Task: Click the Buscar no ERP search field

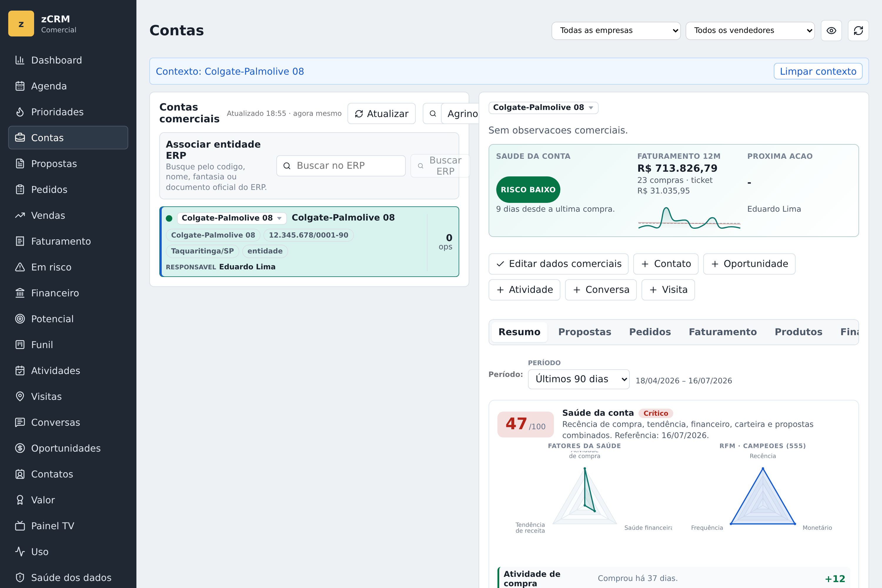Action: point(340,166)
